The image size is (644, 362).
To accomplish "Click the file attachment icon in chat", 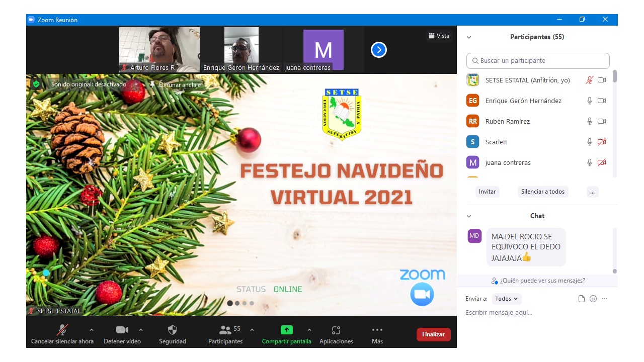I will 582,299.
